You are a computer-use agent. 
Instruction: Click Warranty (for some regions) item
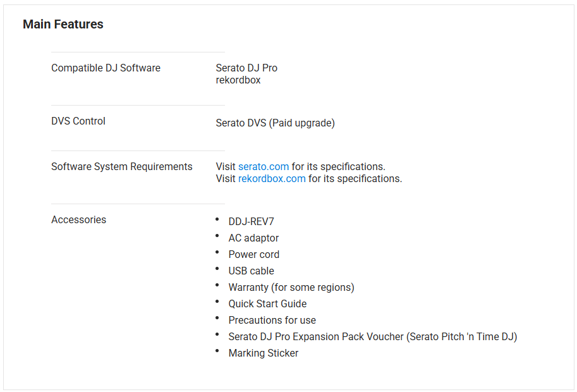(x=291, y=288)
